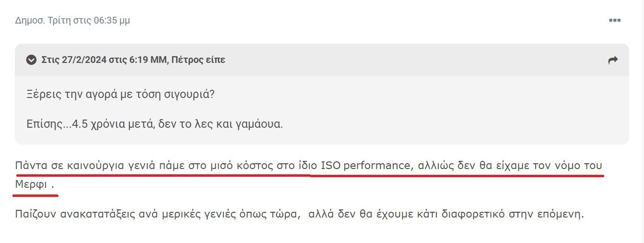This screenshot has height=243, width=644.
Task: Click the quoted line Ξέρεις την αγορά
Action: pyautogui.click(x=120, y=94)
